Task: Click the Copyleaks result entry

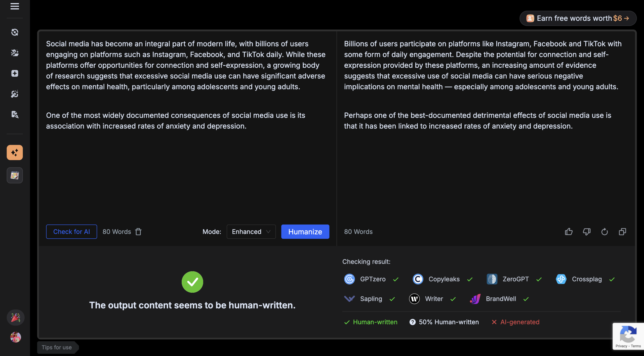Action: (x=443, y=279)
